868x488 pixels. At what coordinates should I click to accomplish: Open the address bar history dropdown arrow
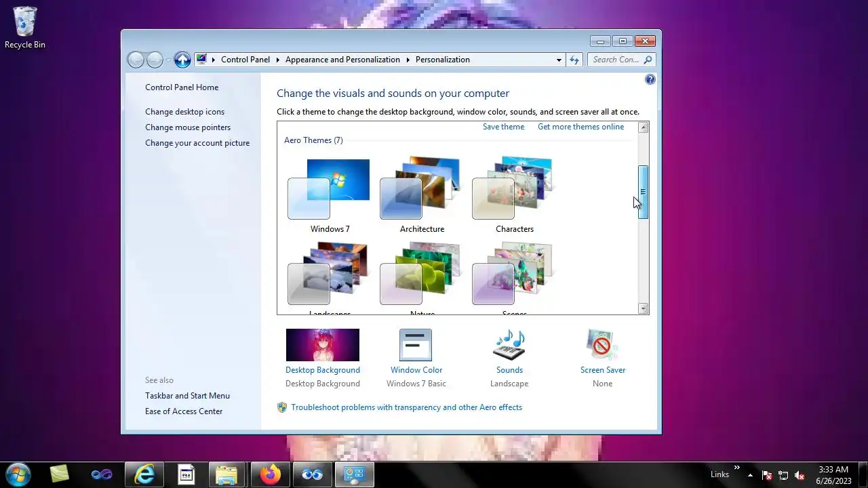[559, 60]
